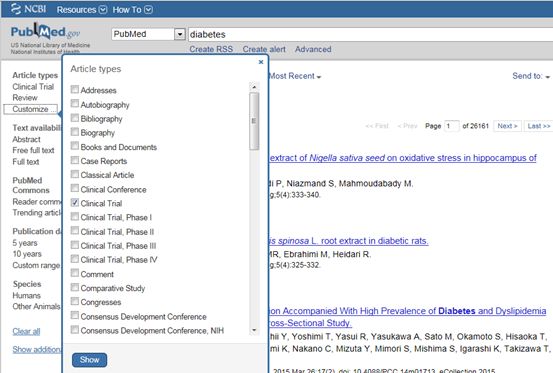Click the NCBI logo icon

16,8
